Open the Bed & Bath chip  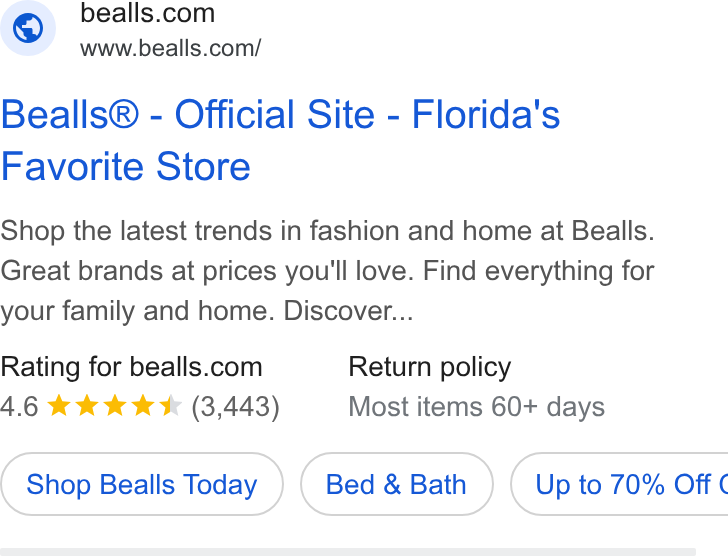(396, 485)
